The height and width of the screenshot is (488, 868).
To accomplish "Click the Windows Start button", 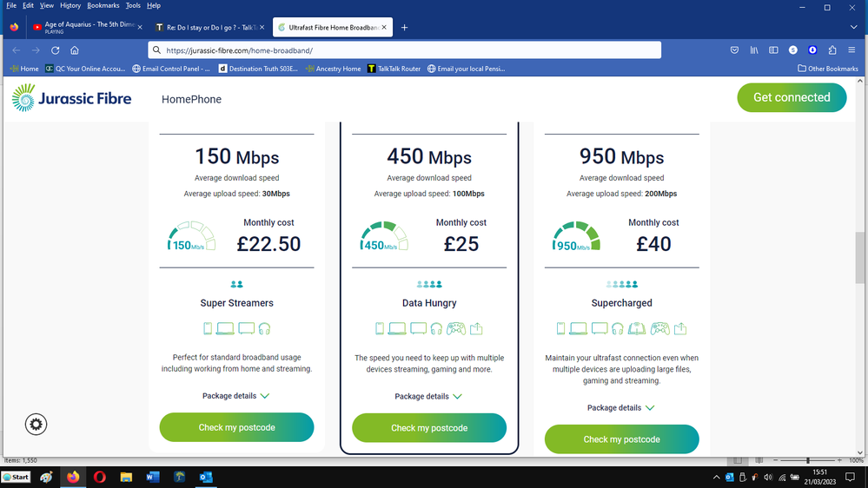I will 16,477.
